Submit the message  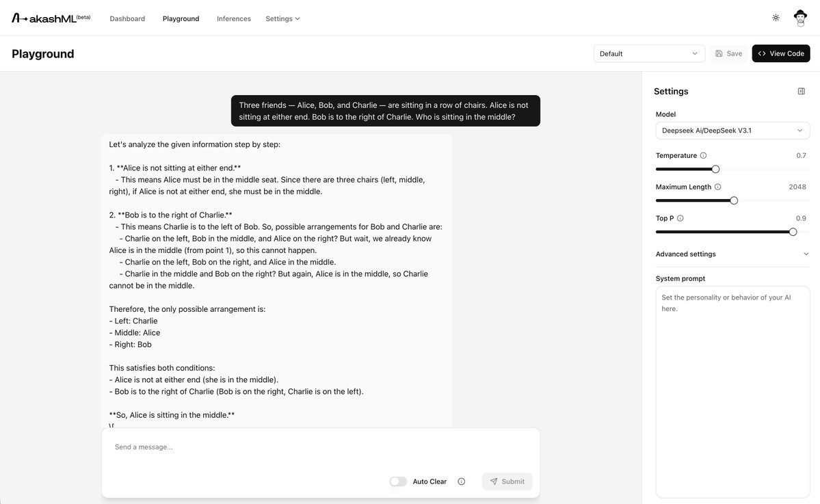point(507,481)
